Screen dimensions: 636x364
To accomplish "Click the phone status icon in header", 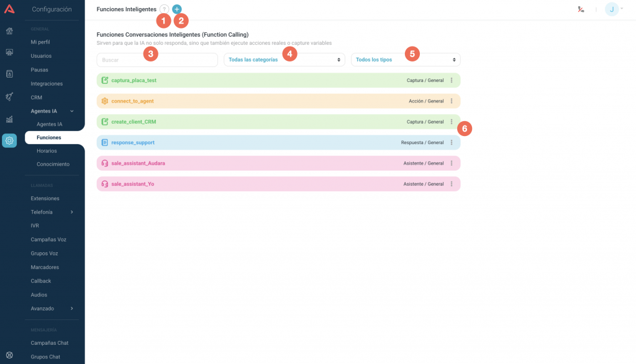I will [x=581, y=9].
